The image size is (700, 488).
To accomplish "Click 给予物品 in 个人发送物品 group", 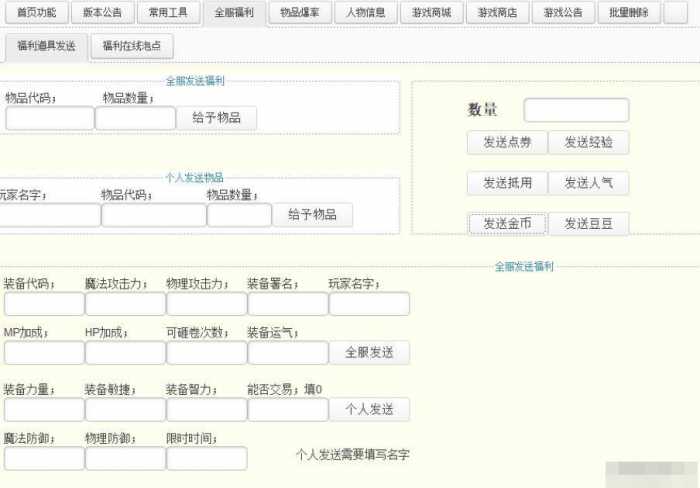I will 312,215.
